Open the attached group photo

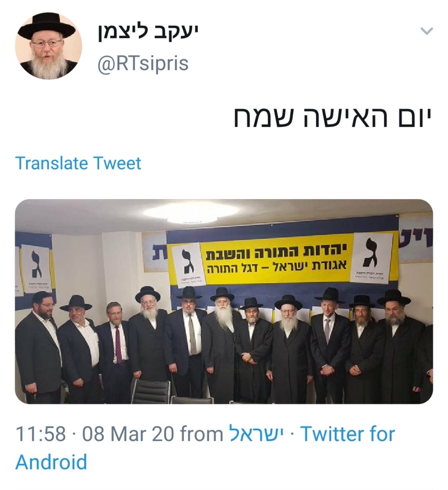pos(224,301)
